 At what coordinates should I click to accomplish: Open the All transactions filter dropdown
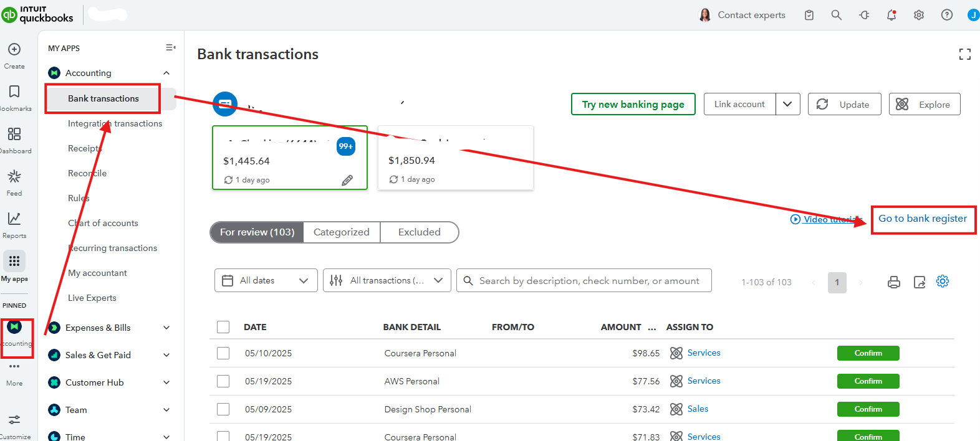tap(387, 280)
